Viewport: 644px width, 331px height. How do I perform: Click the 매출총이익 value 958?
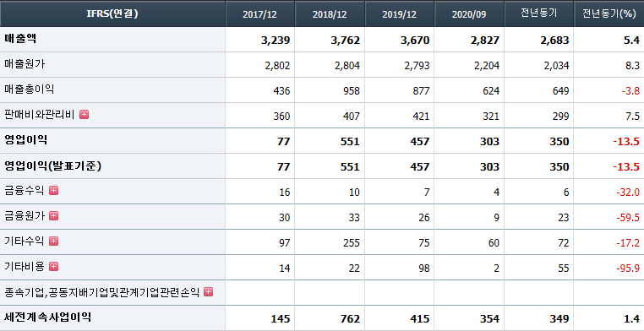pos(352,91)
